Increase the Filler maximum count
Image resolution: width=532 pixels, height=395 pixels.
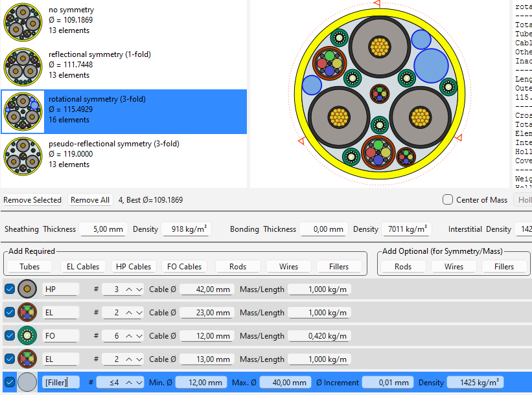[129, 383]
